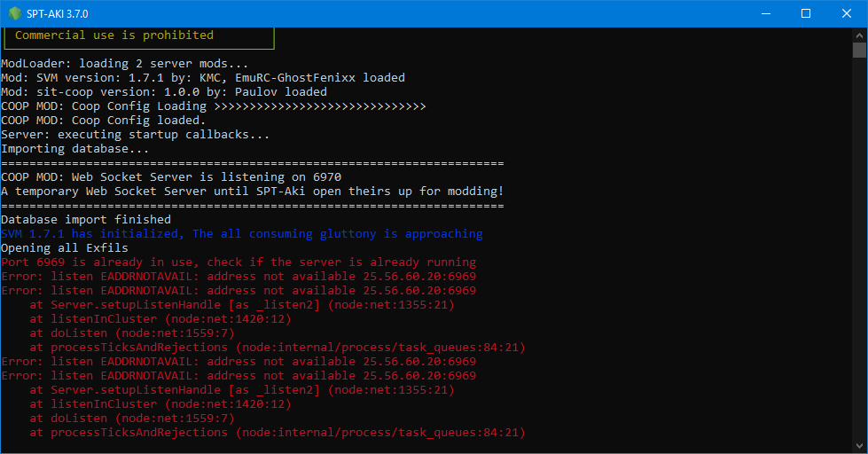
Task: Click the 'Opening all Exfils' line
Action: (64, 248)
